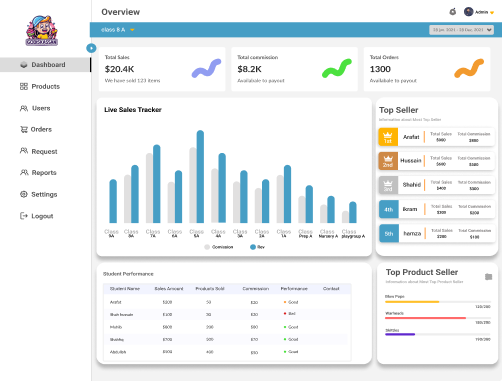Viewport: 502px width, 381px height.
Task: Sort by Student Name column header
Action: click(x=125, y=289)
